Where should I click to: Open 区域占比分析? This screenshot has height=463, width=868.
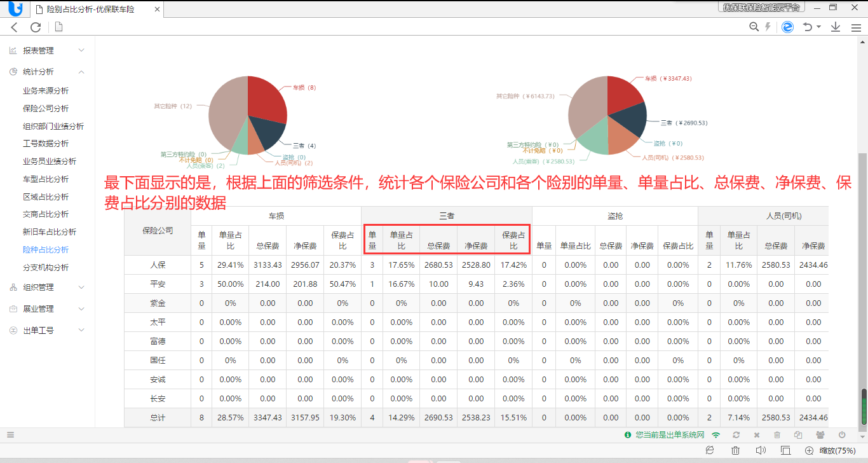pyautogui.click(x=46, y=197)
